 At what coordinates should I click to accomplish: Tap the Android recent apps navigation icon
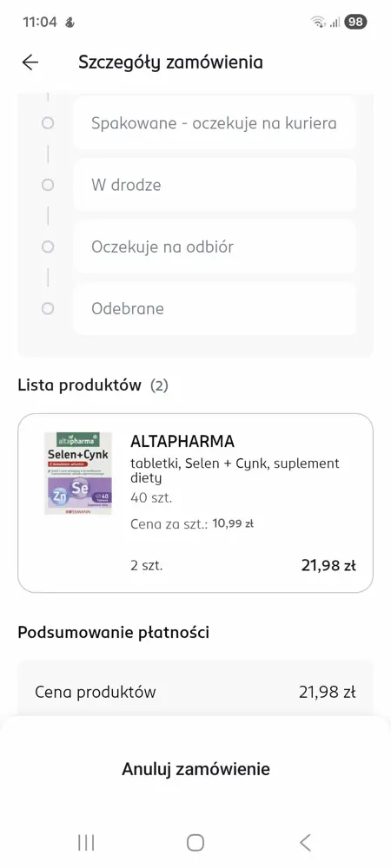(x=86, y=843)
